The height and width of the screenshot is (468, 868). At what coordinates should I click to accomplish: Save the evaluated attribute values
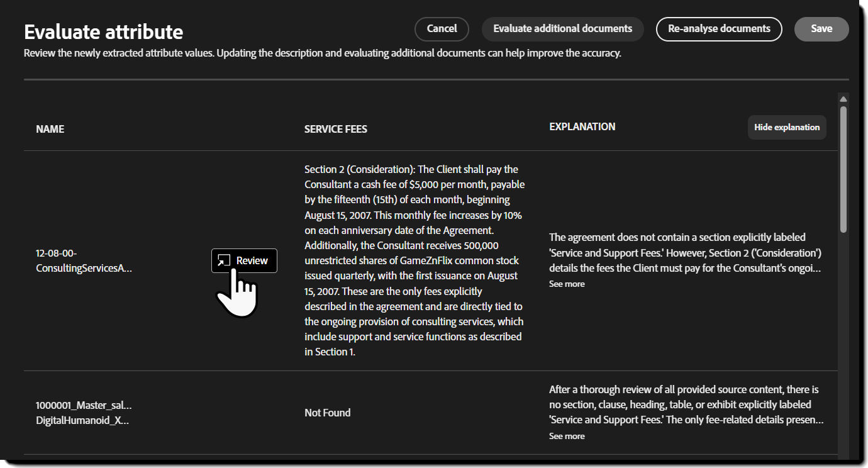821,28
